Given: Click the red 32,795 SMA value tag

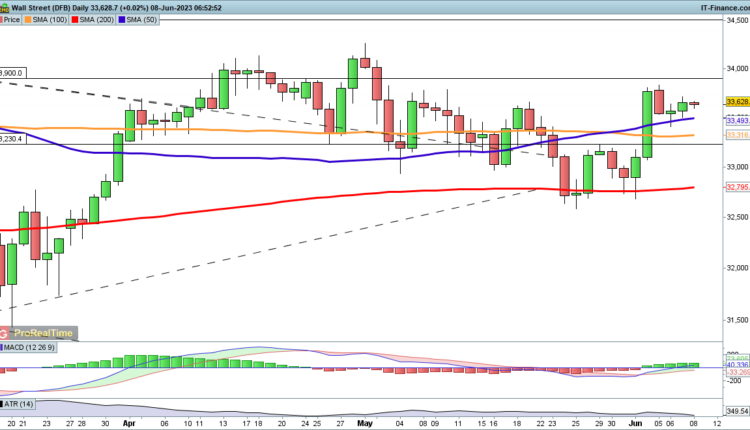Looking at the screenshot, I should point(737,187).
